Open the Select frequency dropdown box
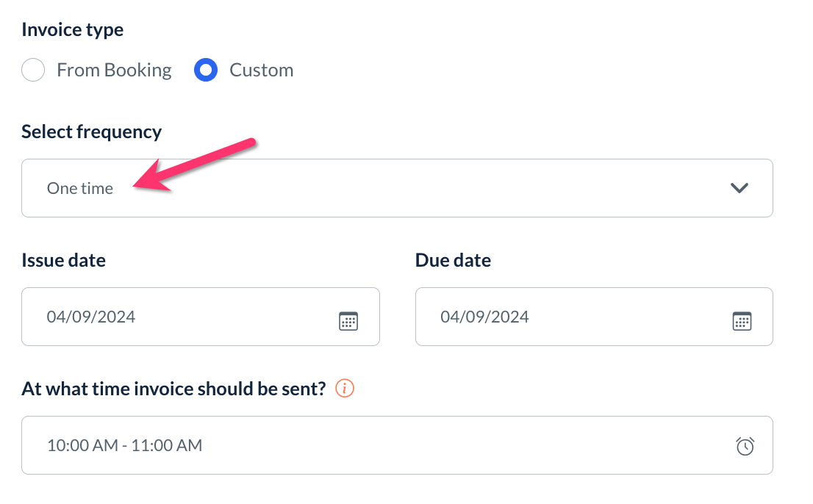The image size is (813, 504). [397, 188]
